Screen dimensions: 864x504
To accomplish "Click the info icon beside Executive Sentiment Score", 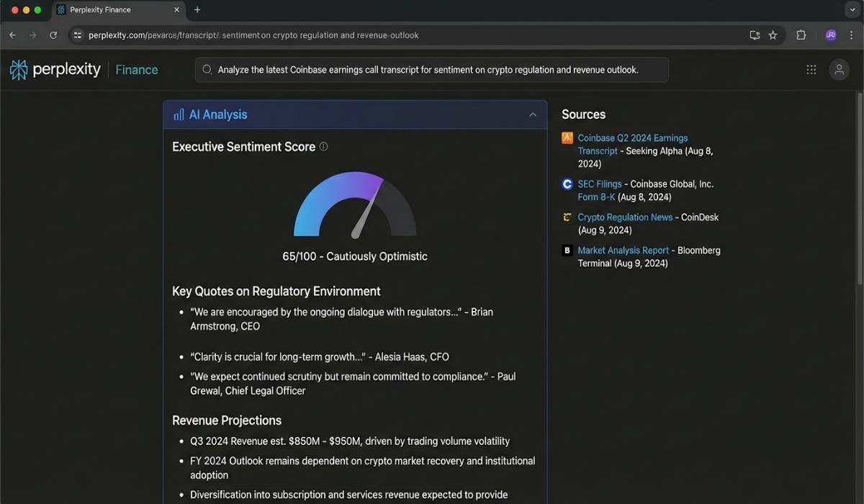I will pos(323,146).
